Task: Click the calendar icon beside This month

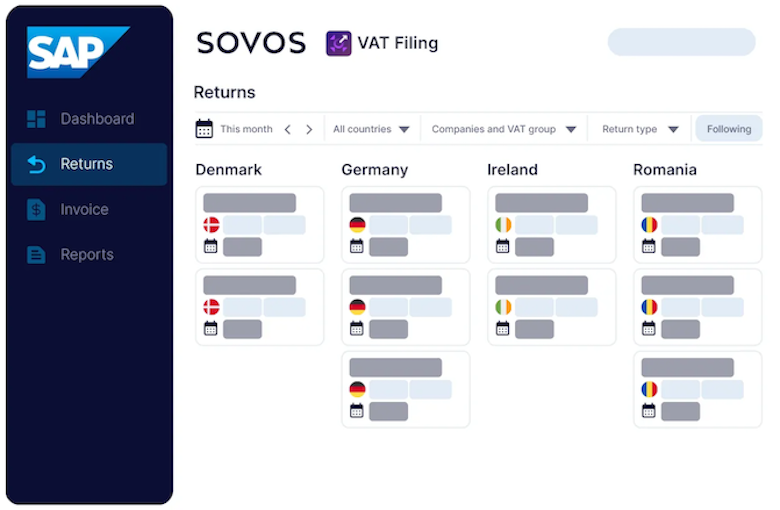Action: pos(204,129)
